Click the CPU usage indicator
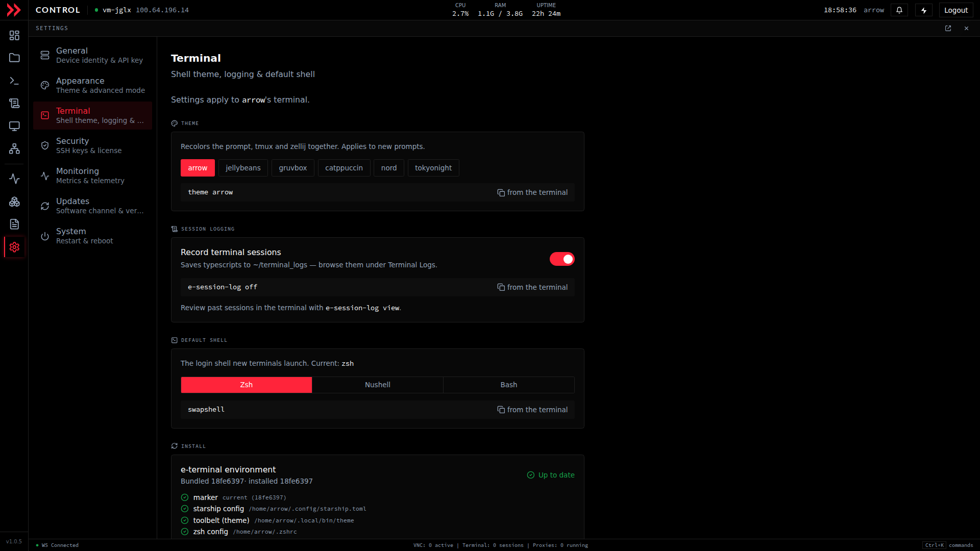 coord(460,10)
